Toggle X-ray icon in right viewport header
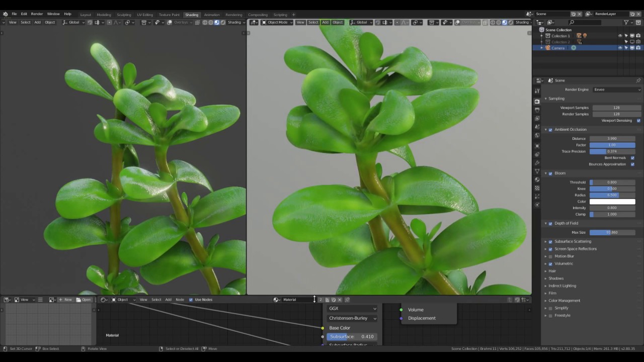Image resolution: width=644 pixels, height=362 pixels. pos(485,22)
